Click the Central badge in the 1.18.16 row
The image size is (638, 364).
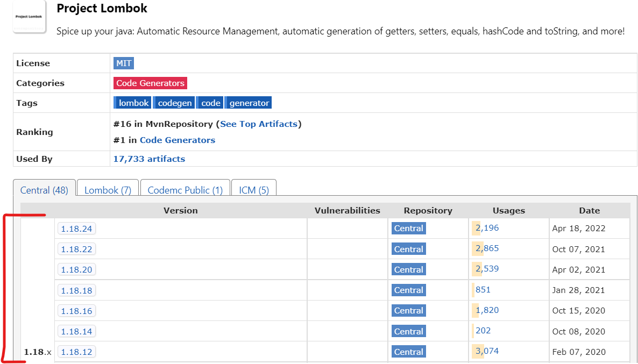tap(408, 310)
